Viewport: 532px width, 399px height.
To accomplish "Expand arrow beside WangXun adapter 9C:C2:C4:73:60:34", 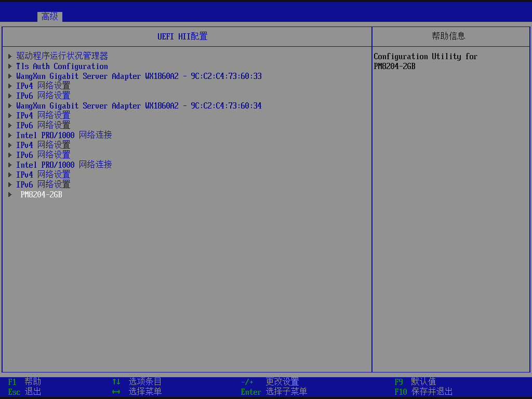I will tap(10, 105).
